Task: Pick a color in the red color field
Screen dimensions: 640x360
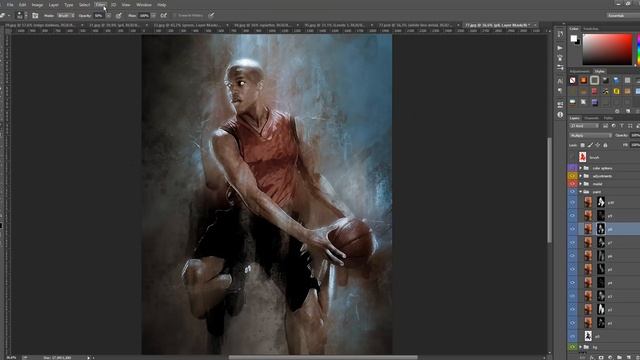Action: click(x=607, y=49)
